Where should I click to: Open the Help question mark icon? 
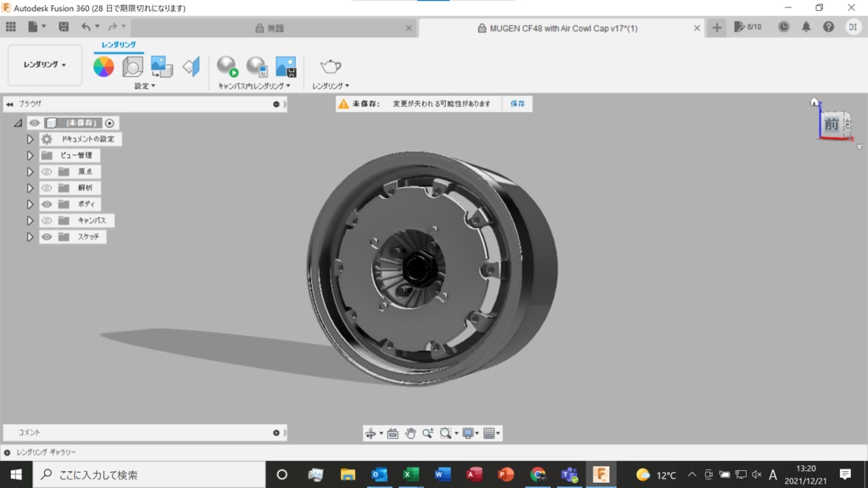(828, 26)
